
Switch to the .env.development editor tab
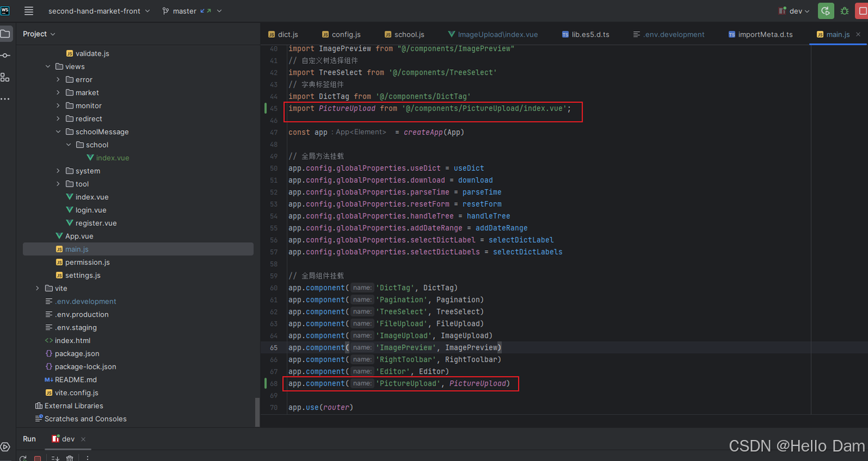tap(668, 35)
